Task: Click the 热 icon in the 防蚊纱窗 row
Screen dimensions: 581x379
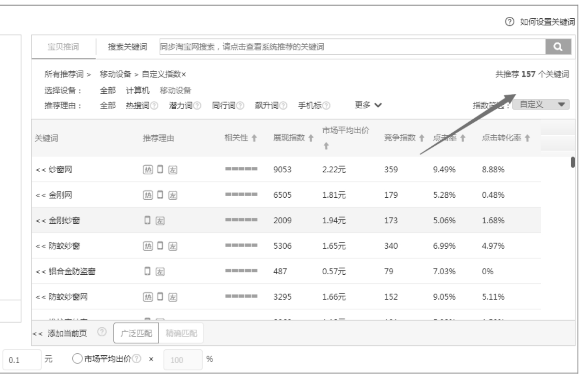Action: pyautogui.click(x=148, y=246)
